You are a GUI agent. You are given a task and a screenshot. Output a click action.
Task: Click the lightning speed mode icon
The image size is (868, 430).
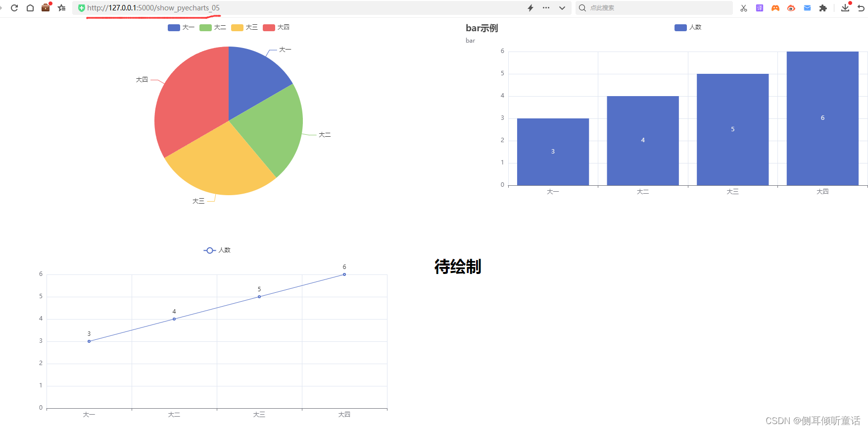click(x=530, y=8)
